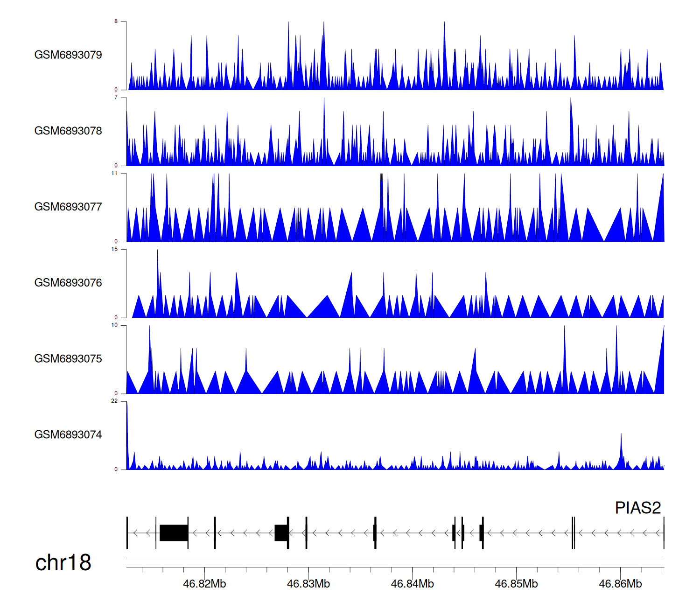Select the GSM6893078 track label

coord(68,131)
